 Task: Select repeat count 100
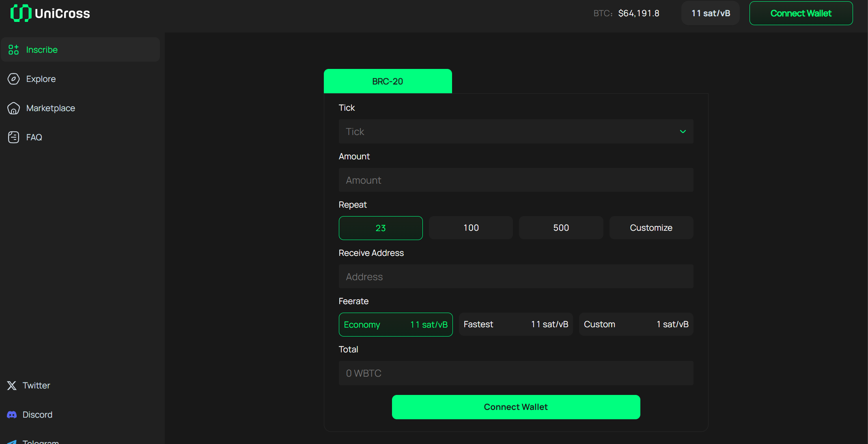(471, 228)
